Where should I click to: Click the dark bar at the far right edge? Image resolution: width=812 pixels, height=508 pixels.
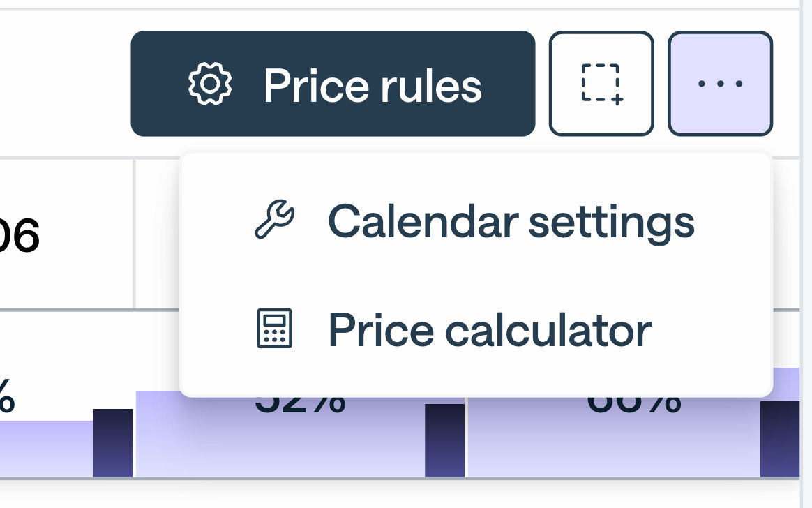(x=779, y=438)
